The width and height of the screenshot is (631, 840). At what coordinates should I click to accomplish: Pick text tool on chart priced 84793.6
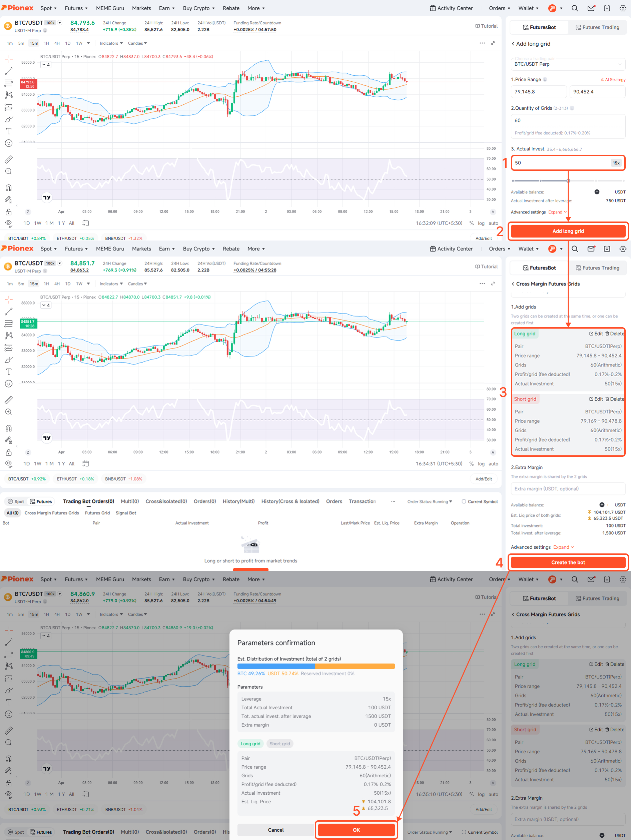8,131
